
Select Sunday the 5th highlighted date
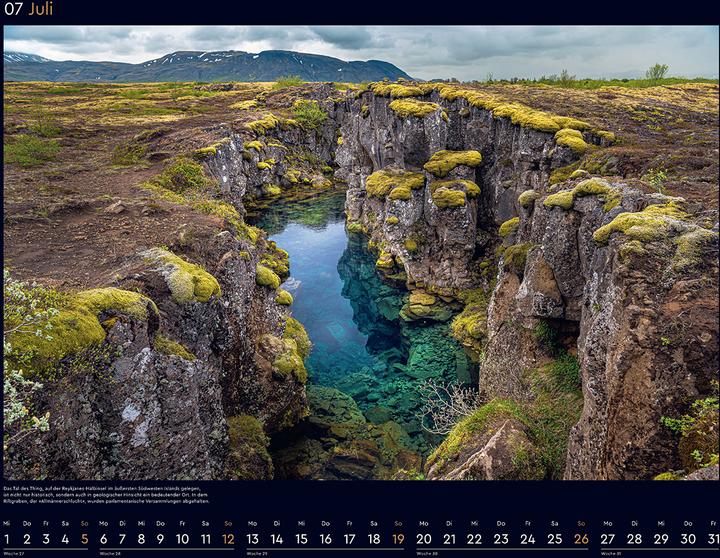(84, 538)
